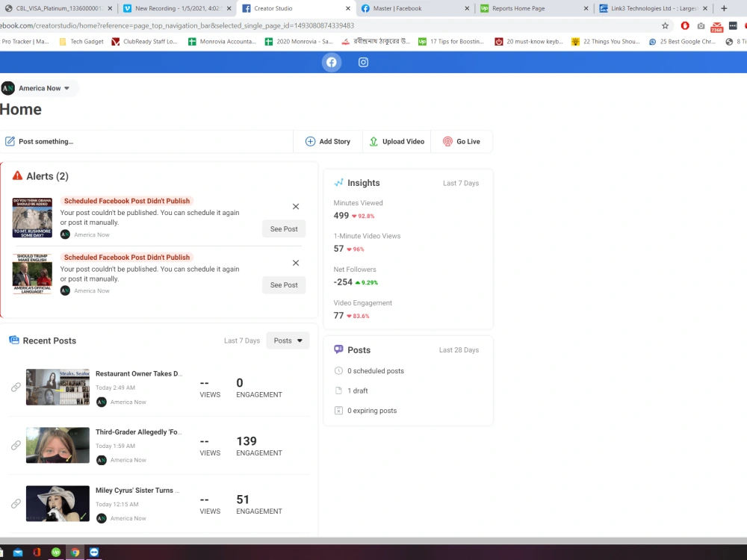The width and height of the screenshot is (747, 560).
Task: Switch to New Recording browser tab
Action: tap(178, 8)
